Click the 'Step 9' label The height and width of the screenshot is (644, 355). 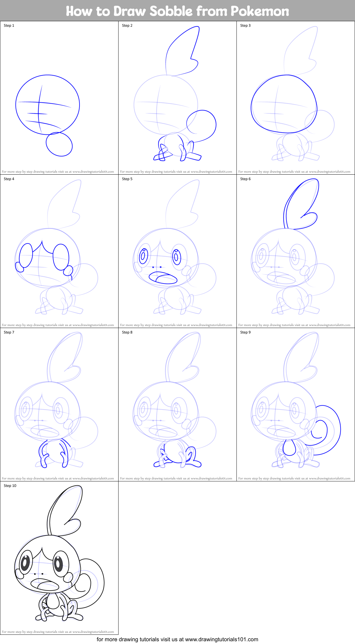click(245, 332)
